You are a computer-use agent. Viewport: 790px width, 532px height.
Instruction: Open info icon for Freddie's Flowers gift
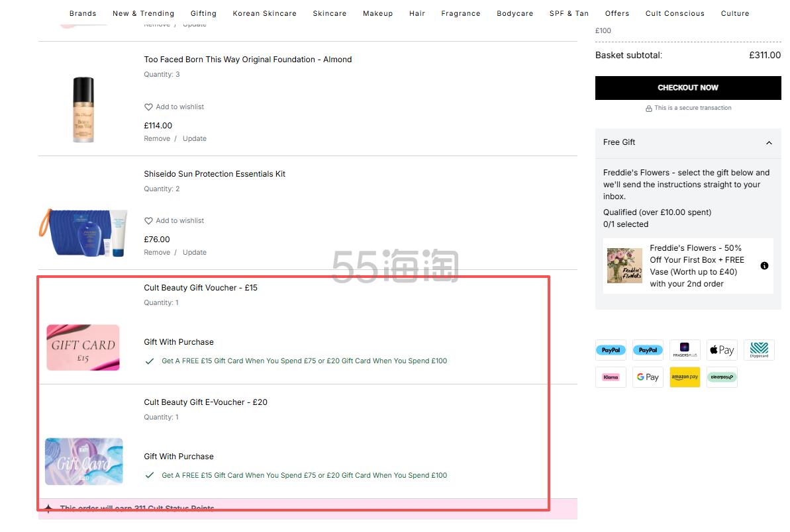tap(764, 265)
